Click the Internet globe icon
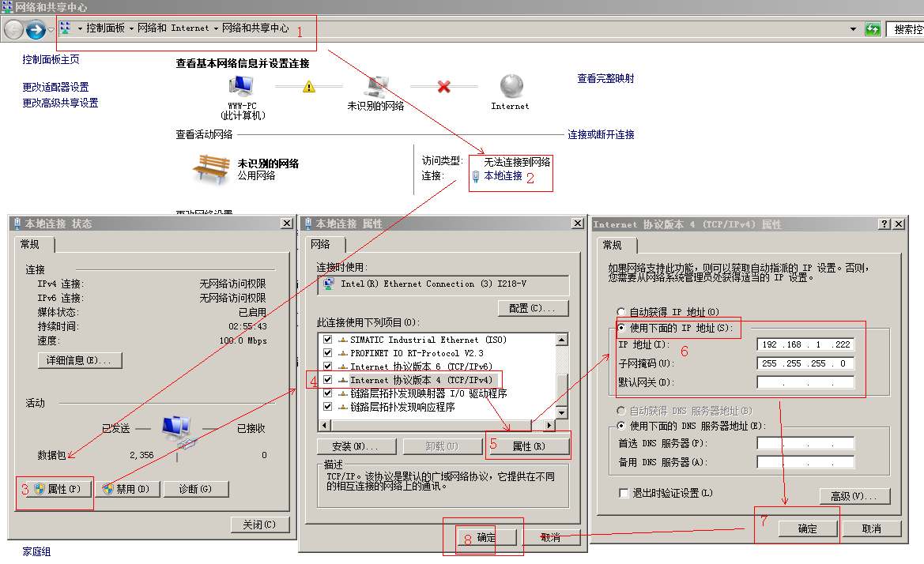The height and width of the screenshot is (564, 924). [511, 87]
